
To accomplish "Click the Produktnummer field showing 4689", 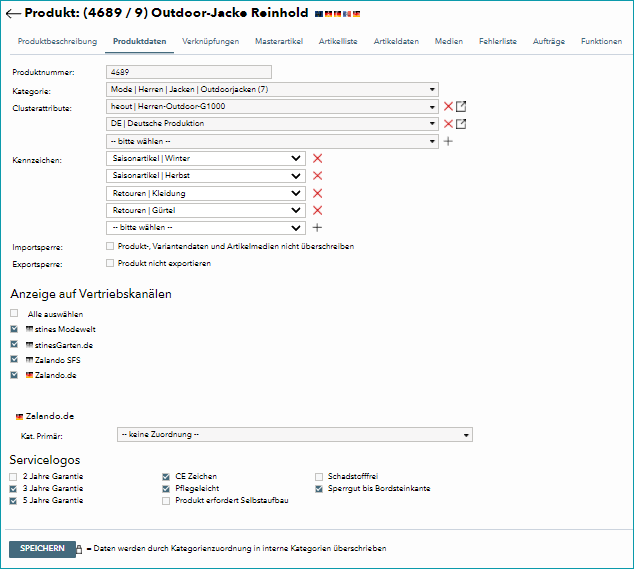I will tap(189, 72).
